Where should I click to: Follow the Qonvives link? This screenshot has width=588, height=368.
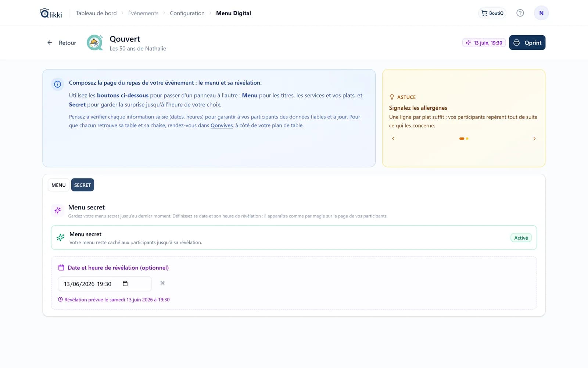point(222,125)
